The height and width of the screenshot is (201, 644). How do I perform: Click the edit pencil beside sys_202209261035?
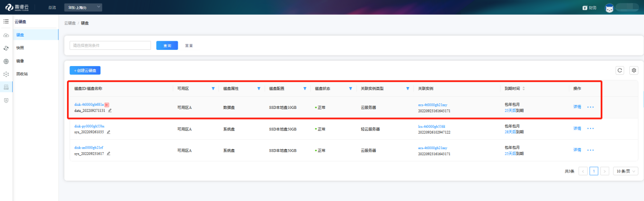[x=108, y=132]
